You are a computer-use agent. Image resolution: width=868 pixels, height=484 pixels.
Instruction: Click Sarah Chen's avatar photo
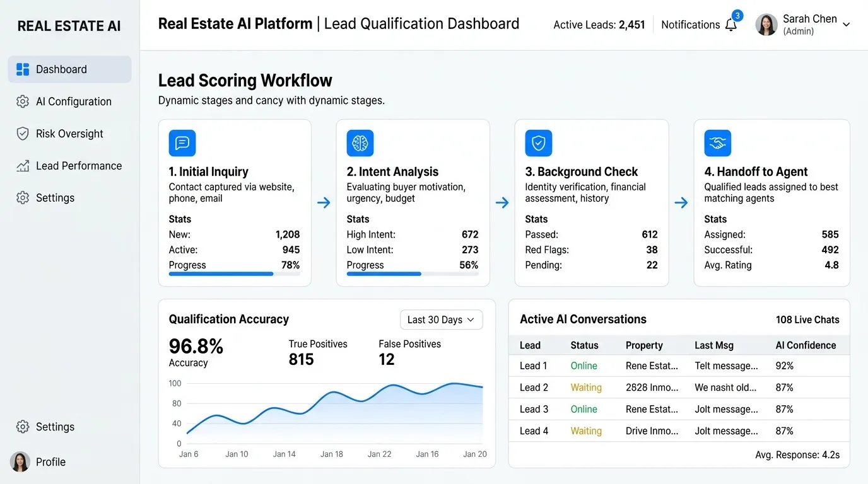click(x=766, y=25)
